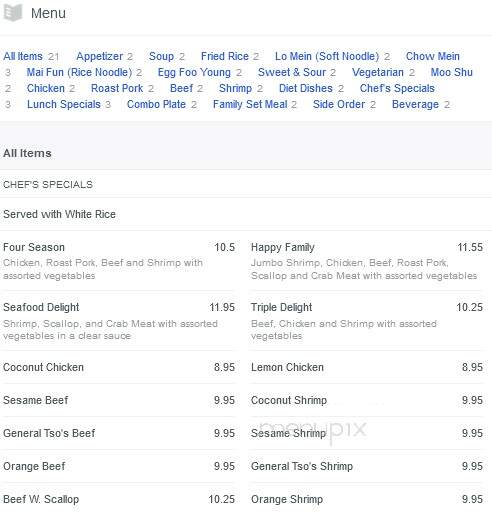This screenshot has height=512, width=492.
Task: Click the menu book icon
Action: pos(13,13)
